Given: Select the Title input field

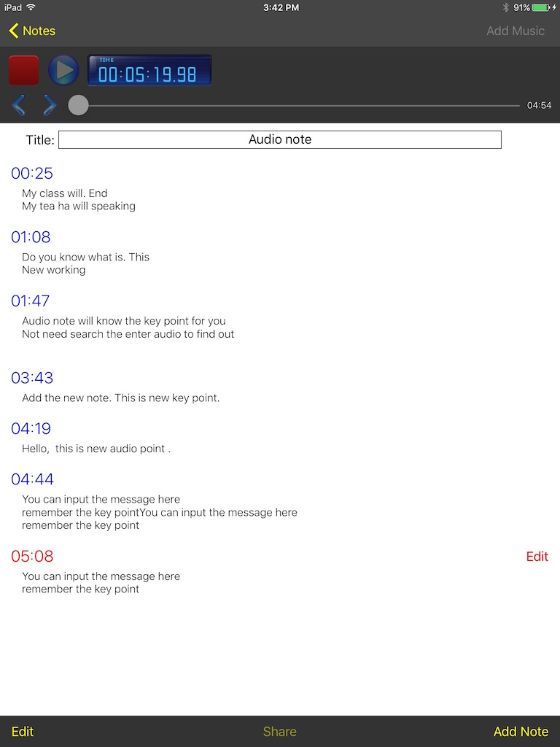Looking at the screenshot, I should [280, 139].
